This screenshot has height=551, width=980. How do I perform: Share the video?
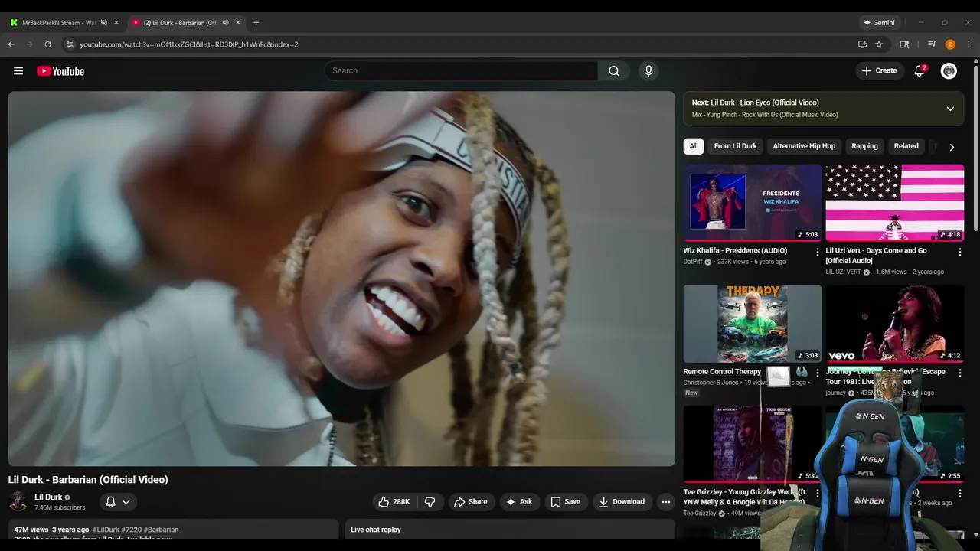pos(471,502)
